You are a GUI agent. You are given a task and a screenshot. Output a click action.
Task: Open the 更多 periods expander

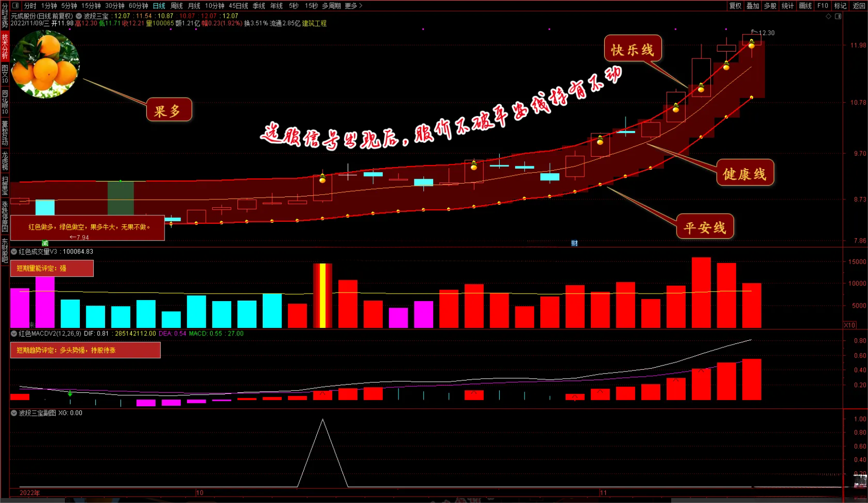tap(354, 5)
